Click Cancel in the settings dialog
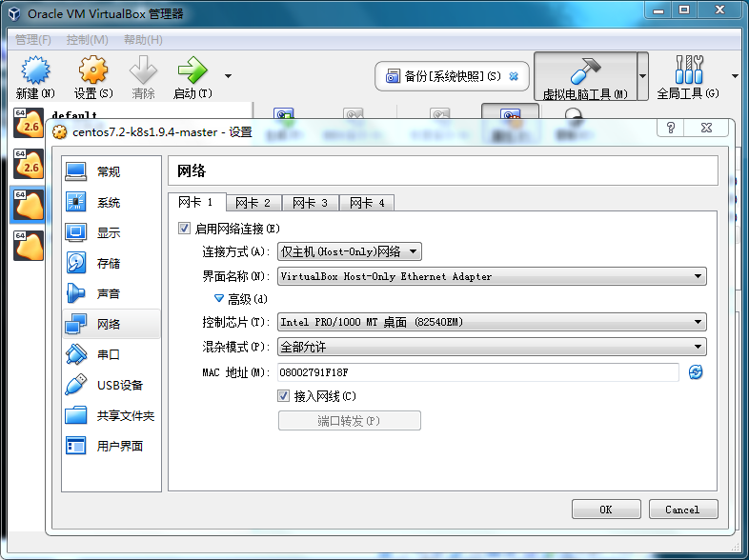Image resolution: width=749 pixels, height=560 pixels. click(x=683, y=510)
